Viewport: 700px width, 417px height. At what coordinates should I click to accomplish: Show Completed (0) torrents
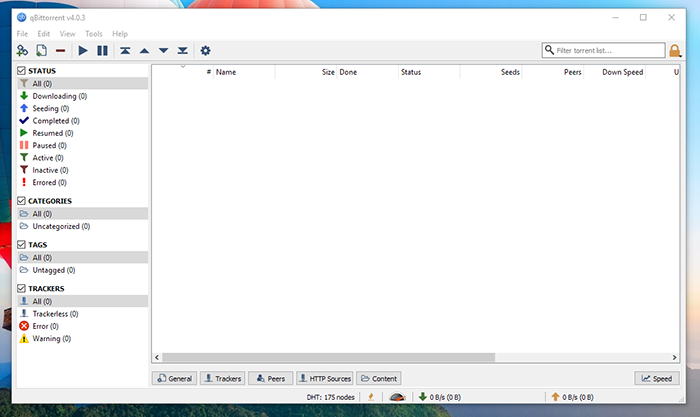tap(83, 121)
